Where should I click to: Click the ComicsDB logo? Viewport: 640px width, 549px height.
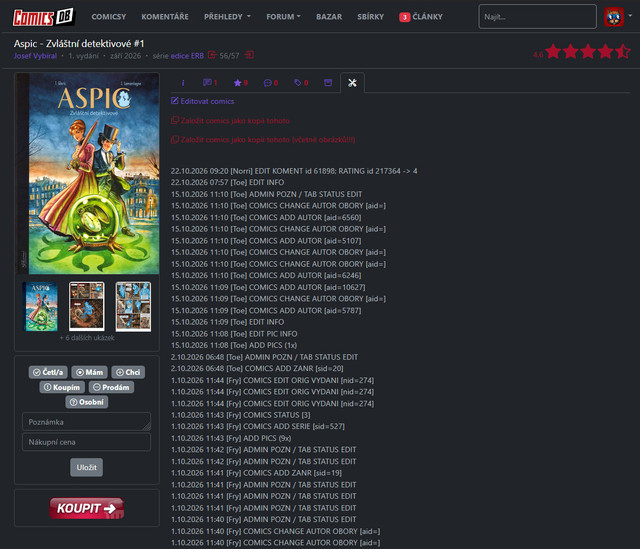coord(43,17)
